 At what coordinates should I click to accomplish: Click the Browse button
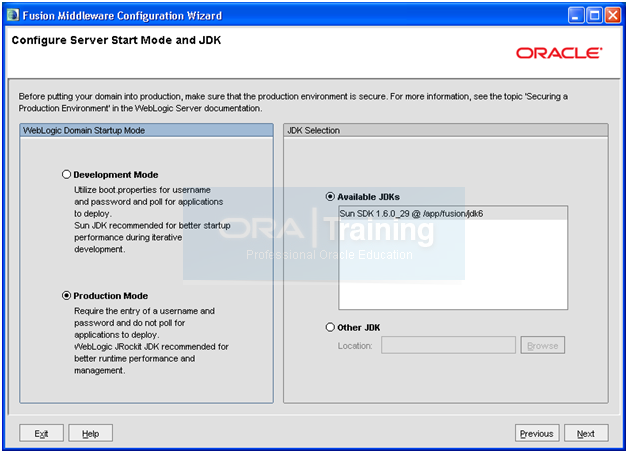543,345
